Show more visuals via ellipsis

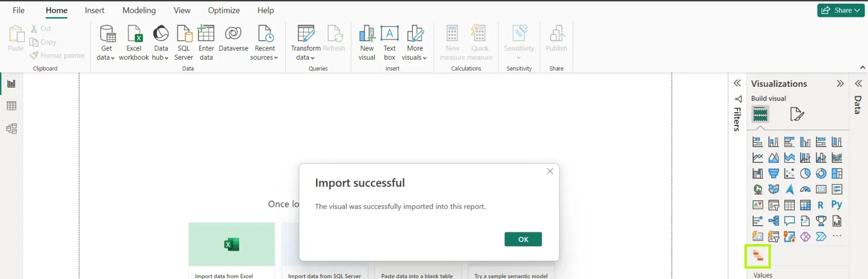click(837, 236)
